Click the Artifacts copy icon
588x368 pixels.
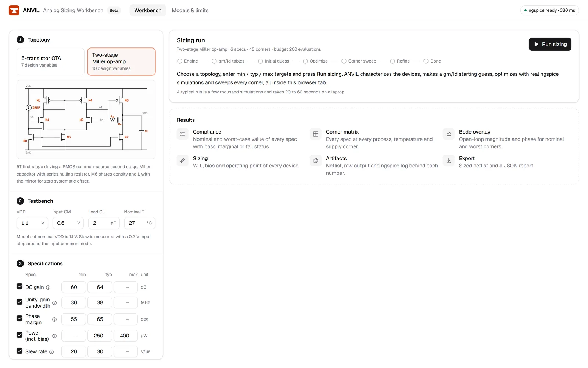pyautogui.click(x=316, y=160)
